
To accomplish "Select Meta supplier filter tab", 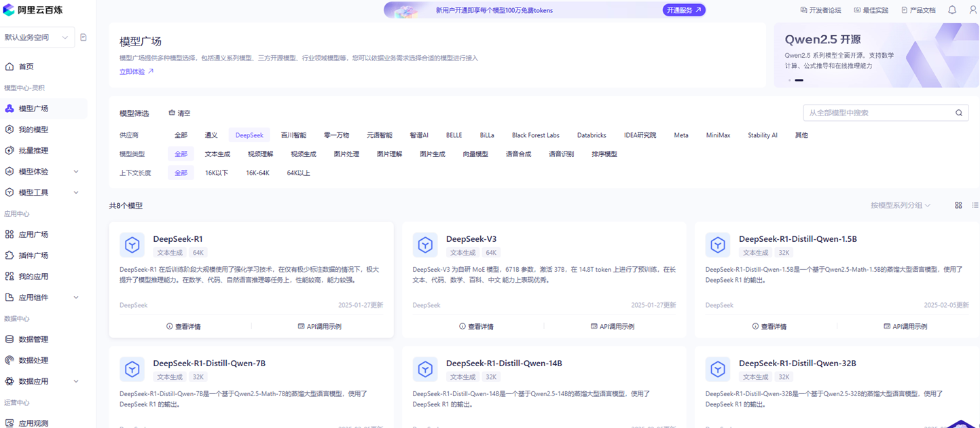I will (x=681, y=135).
